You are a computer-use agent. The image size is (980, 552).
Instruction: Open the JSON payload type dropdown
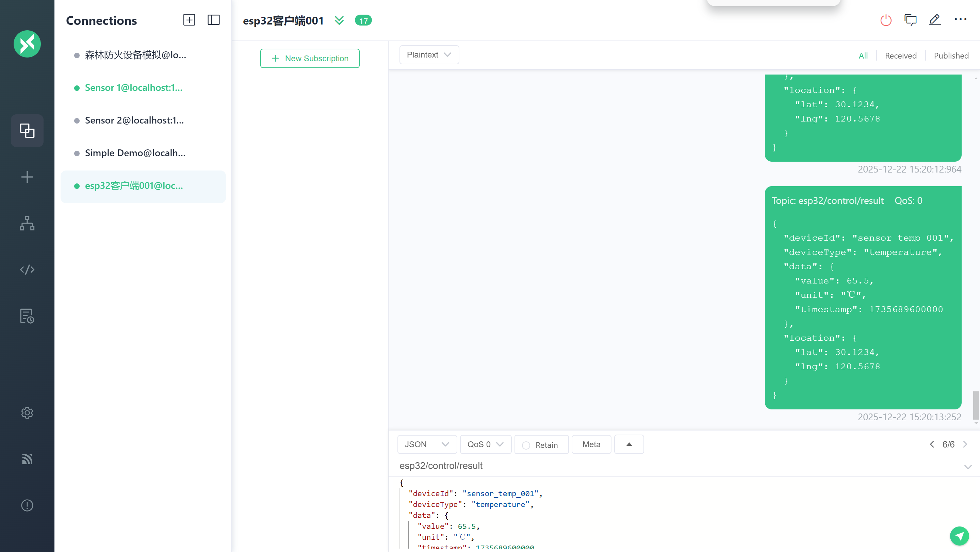[x=426, y=444]
